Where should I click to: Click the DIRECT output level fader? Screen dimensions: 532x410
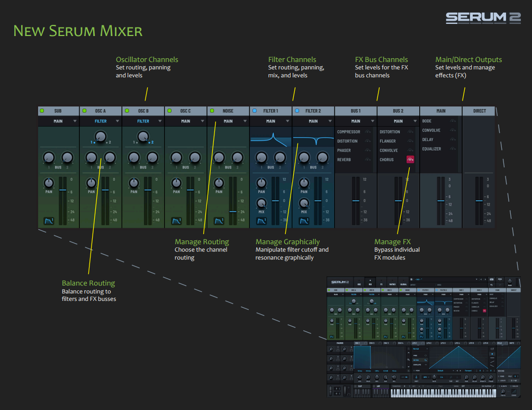479,201
